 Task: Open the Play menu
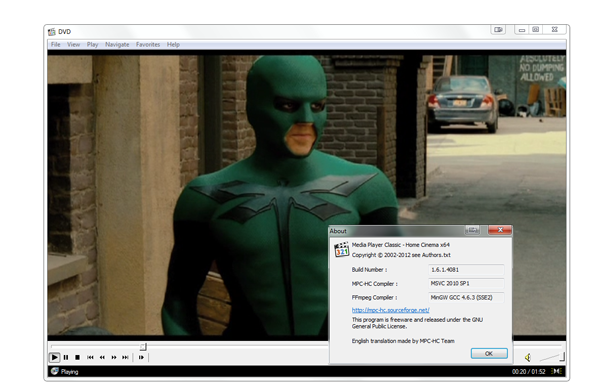point(92,44)
